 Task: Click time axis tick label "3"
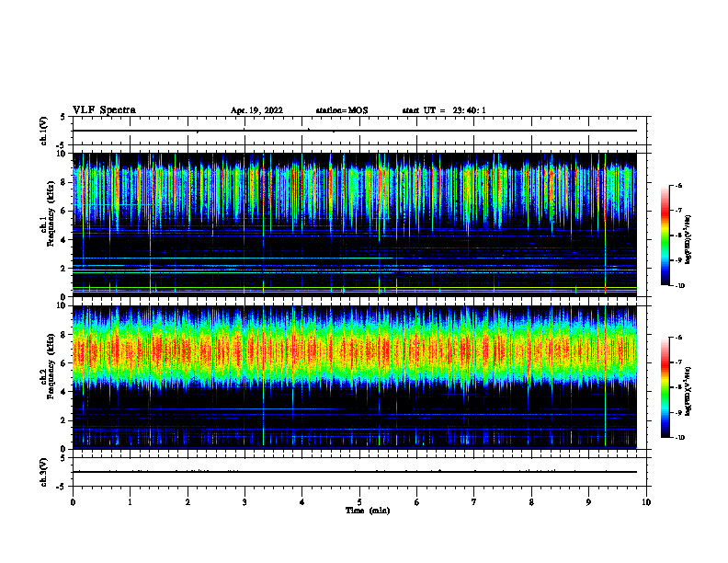tap(245, 502)
